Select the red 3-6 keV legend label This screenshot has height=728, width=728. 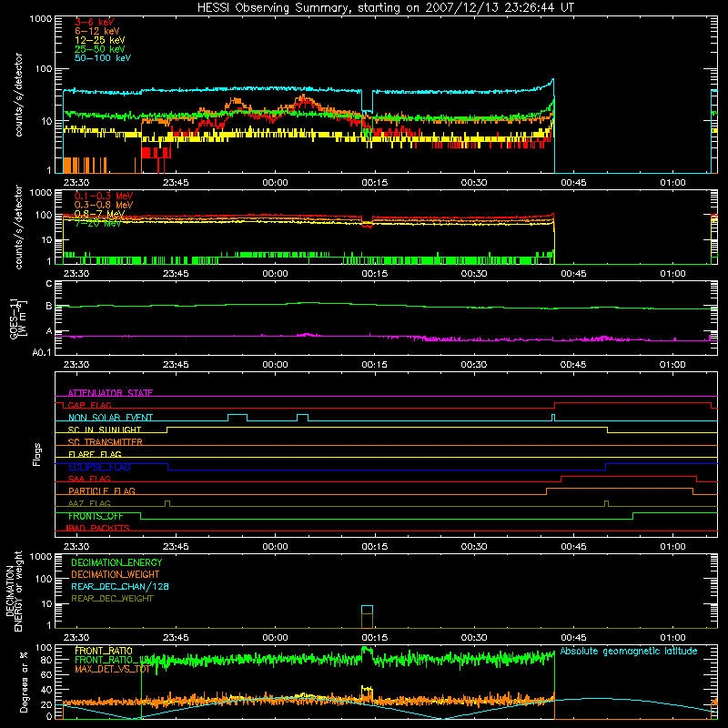click(x=95, y=22)
